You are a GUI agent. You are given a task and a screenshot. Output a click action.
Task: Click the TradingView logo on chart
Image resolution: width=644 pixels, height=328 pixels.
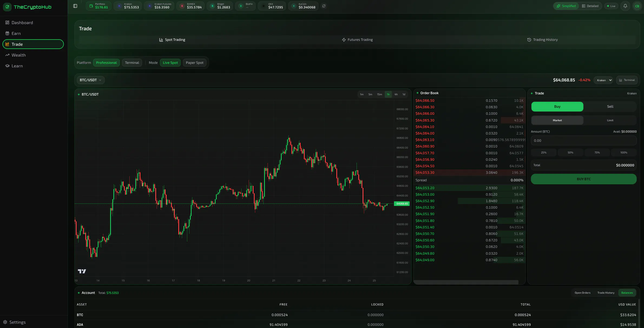(x=82, y=271)
